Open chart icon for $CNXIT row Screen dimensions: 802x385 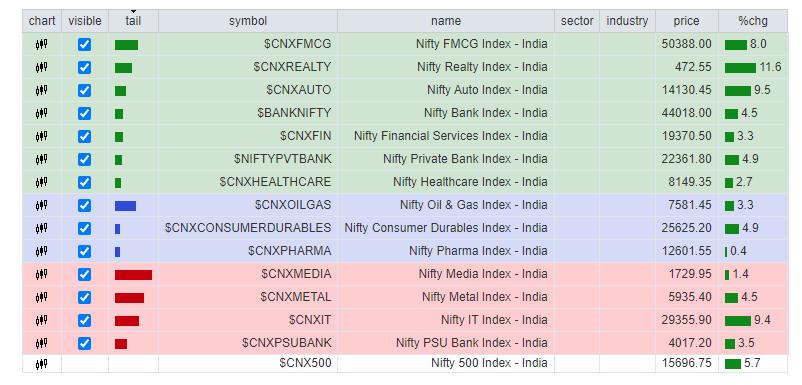41,321
